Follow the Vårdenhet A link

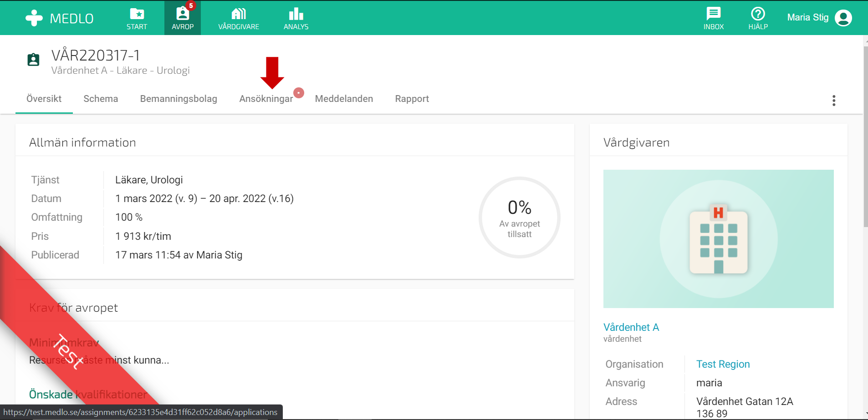[x=631, y=327]
